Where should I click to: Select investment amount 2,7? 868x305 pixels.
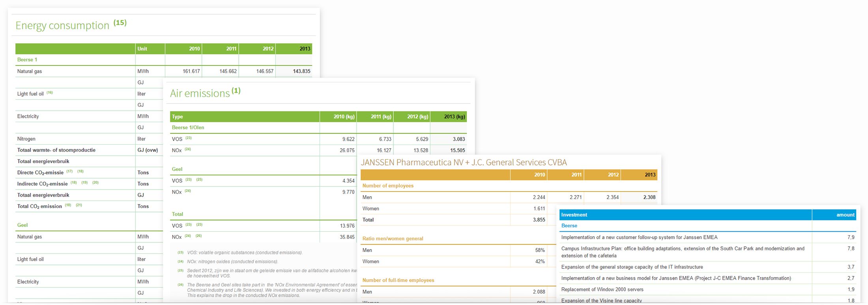[851, 278]
